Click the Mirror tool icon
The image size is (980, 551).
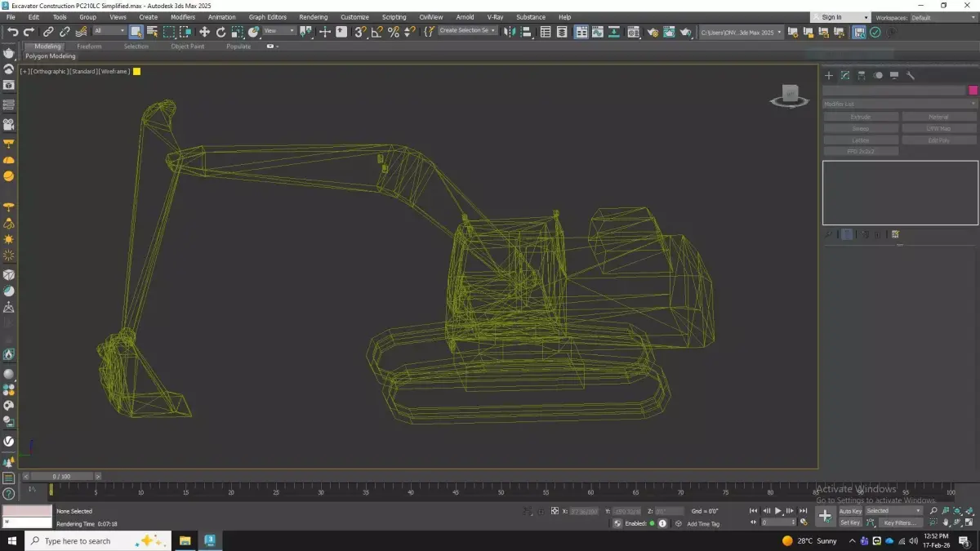(510, 32)
